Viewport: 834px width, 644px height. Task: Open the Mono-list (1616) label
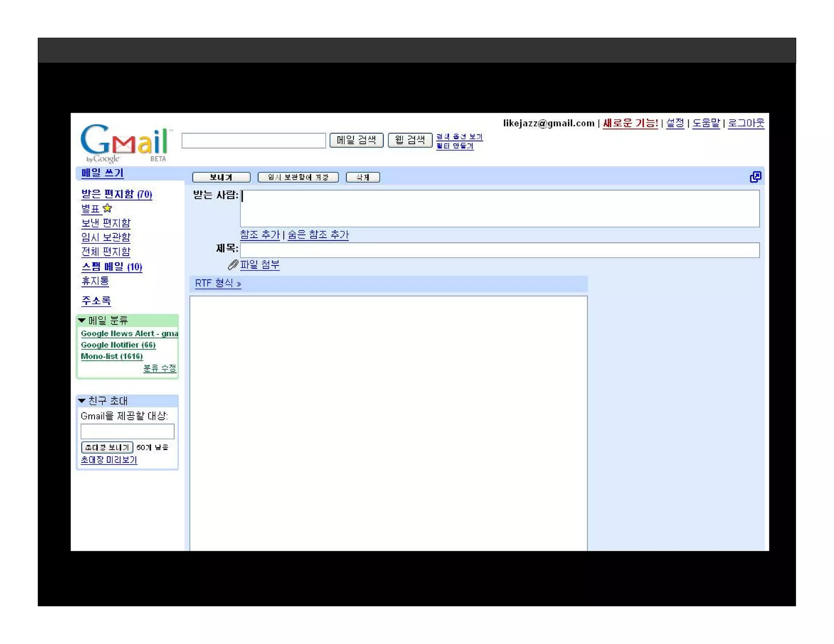[112, 356]
